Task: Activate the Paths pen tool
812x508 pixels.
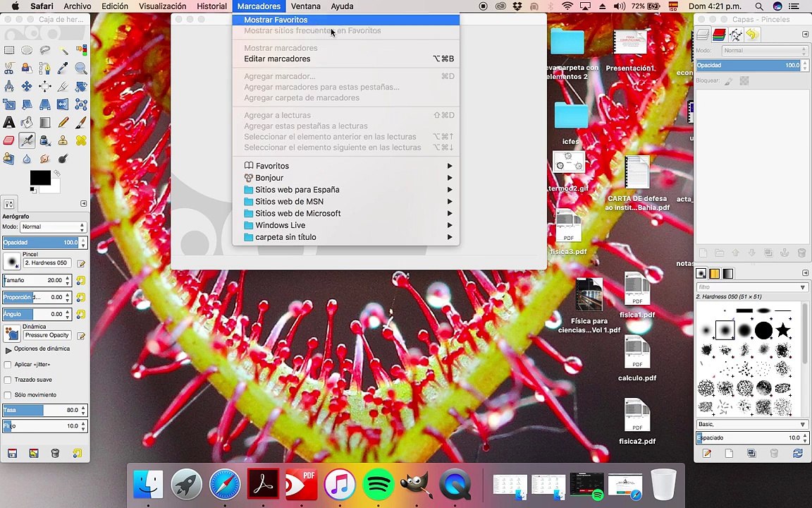Action: (45, 68)
